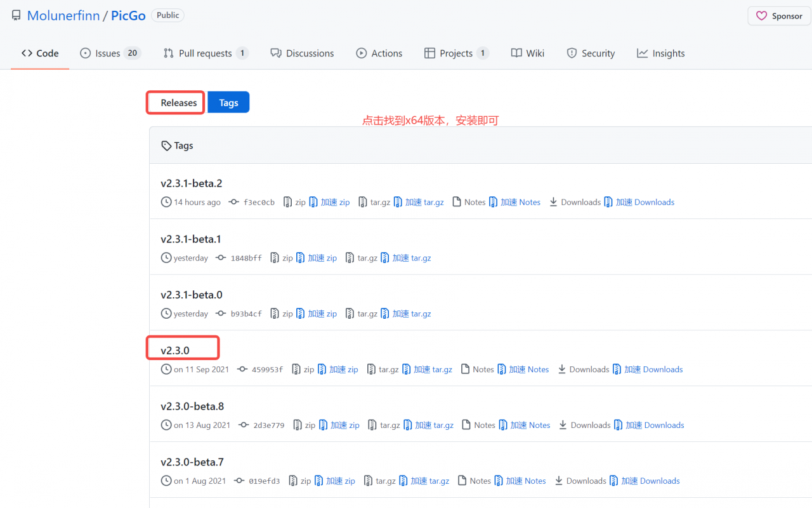View commit 1848bff

239,258
